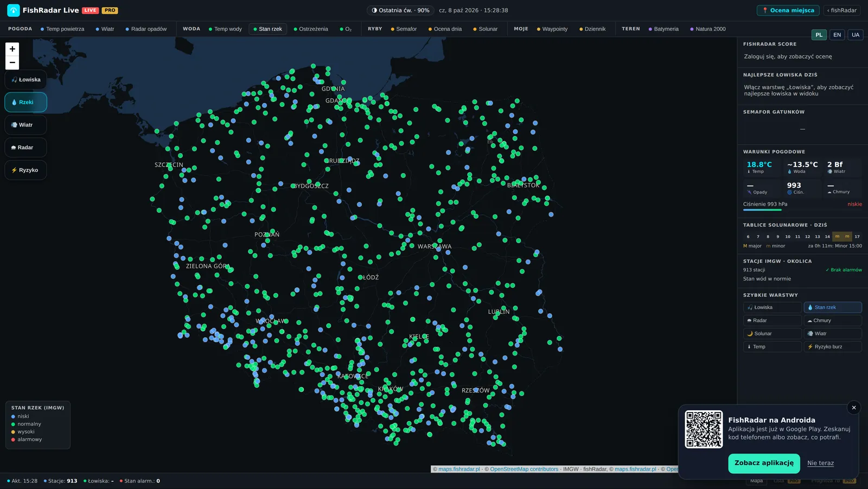Close the Android app popup
868x489 pixels.
[854, 408]
